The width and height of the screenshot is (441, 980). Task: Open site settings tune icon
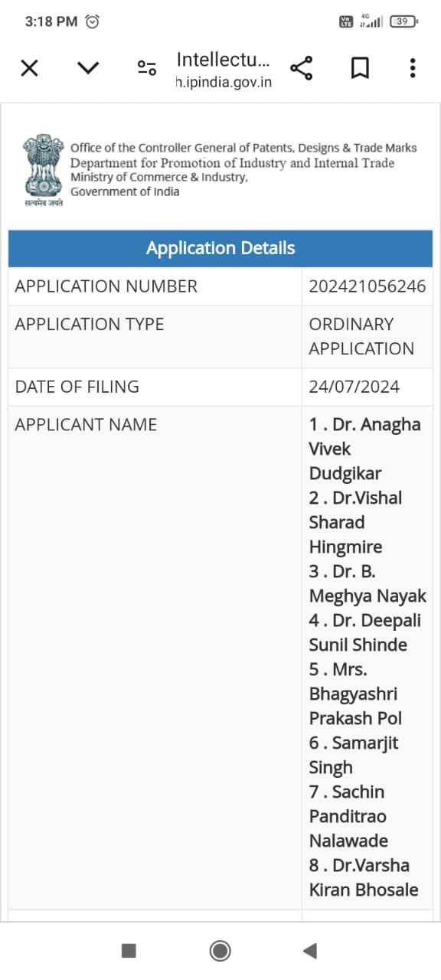pyautogui.click(x=147, y=67)
